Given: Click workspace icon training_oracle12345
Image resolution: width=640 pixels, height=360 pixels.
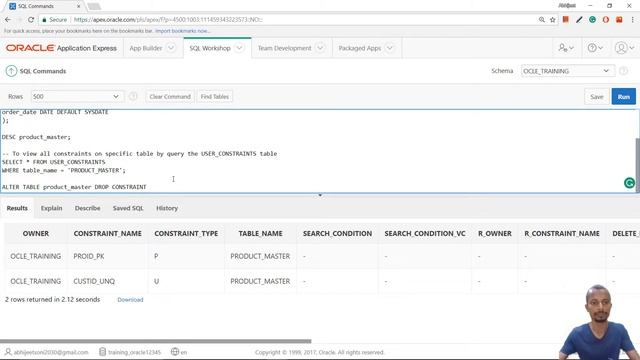Looking at the screenshot, I should [x=102, y=352].
